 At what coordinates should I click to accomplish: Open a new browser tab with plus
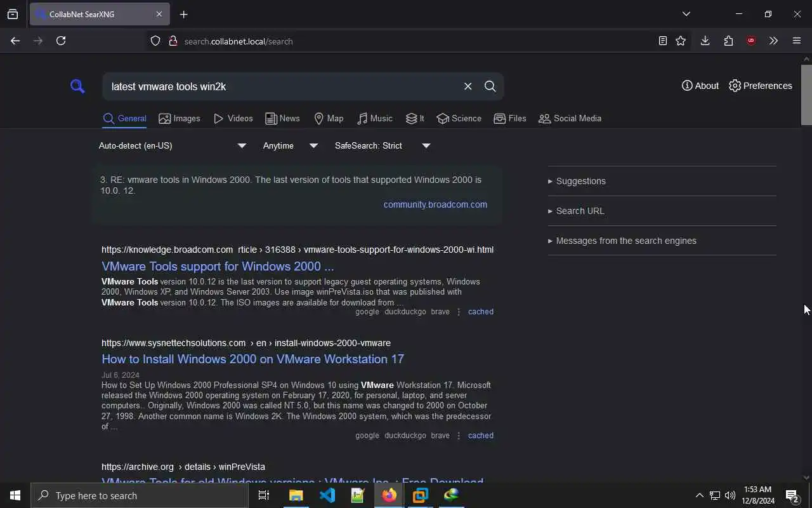click(184, 14)
